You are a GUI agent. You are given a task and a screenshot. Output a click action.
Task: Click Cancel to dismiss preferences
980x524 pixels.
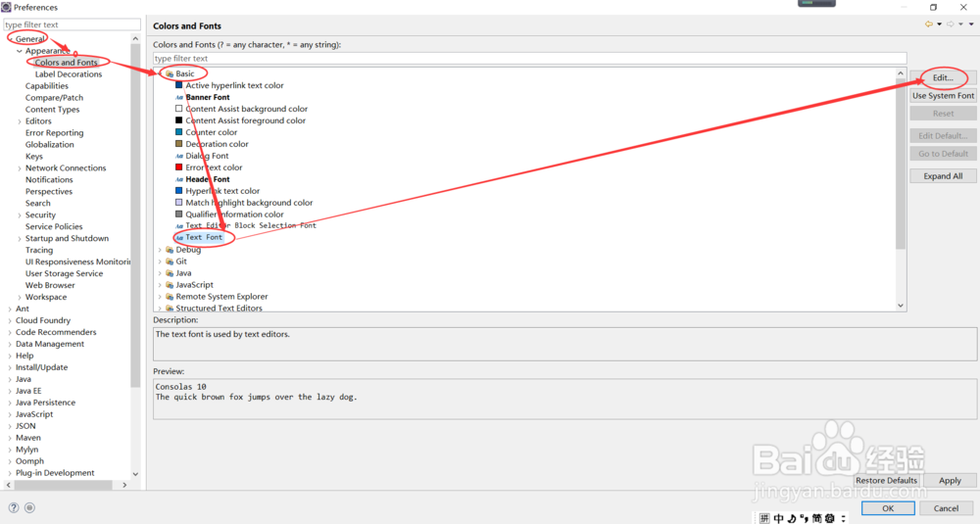pos(946,508)
